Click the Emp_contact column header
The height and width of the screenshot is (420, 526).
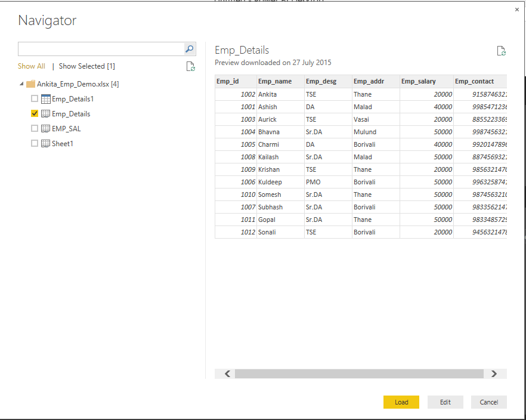pyautogui.click(x=480, y=81)
